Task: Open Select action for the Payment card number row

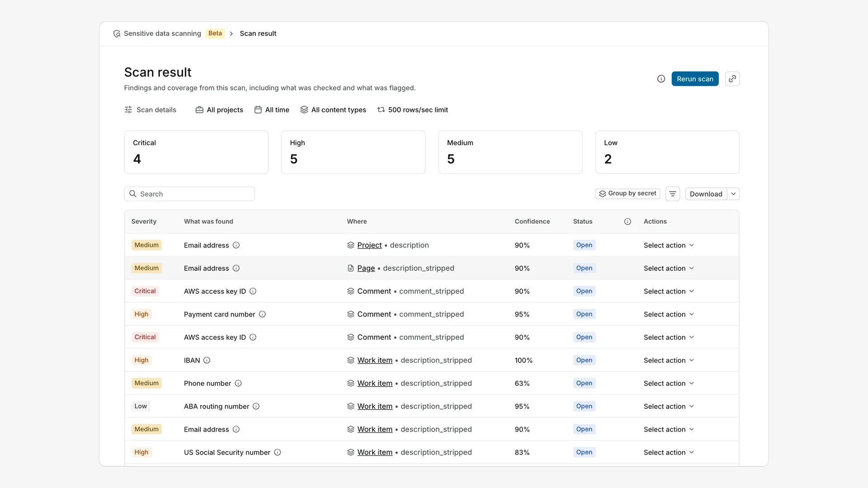Action: point(669,314)
